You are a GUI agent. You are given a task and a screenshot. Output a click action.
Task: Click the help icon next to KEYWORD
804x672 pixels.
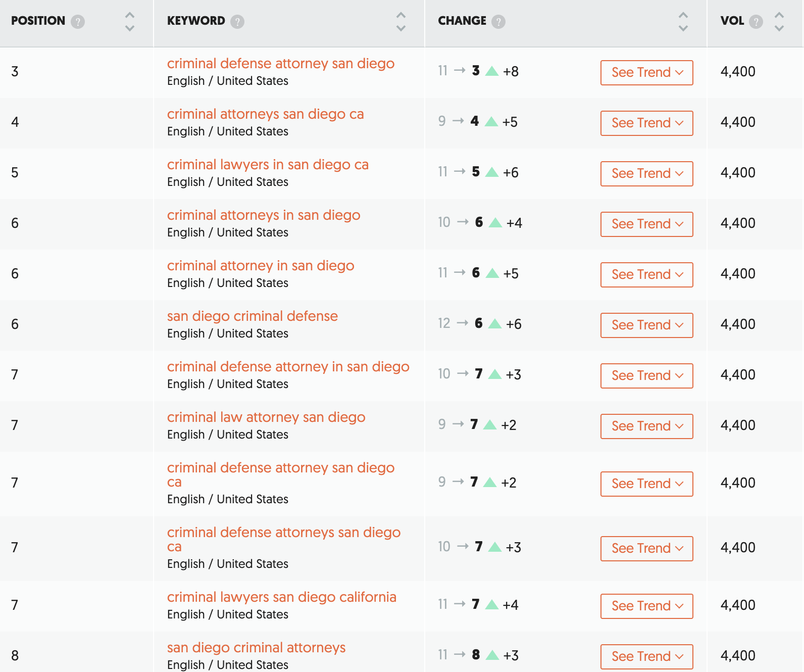pos(237,22)
